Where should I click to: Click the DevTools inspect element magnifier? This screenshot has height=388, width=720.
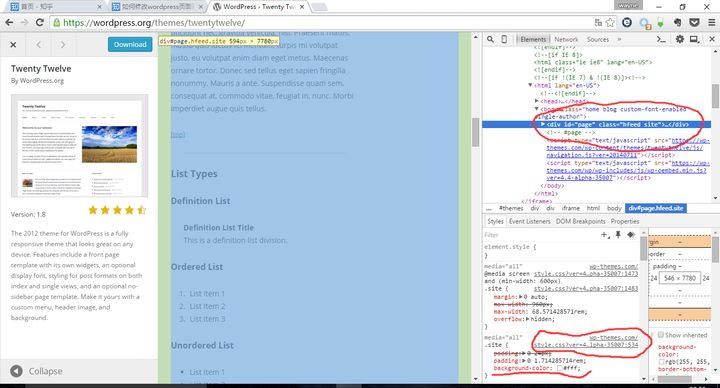tap(490, 39)
